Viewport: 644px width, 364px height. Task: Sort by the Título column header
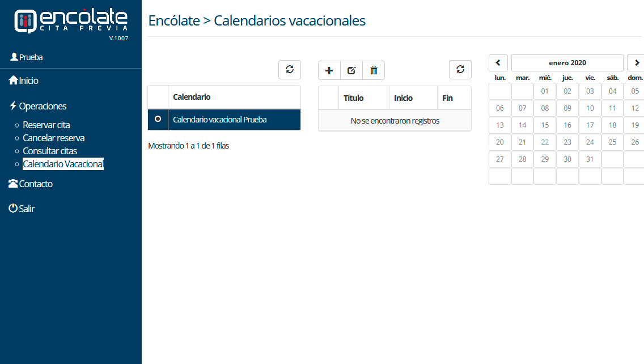(354, 98)
